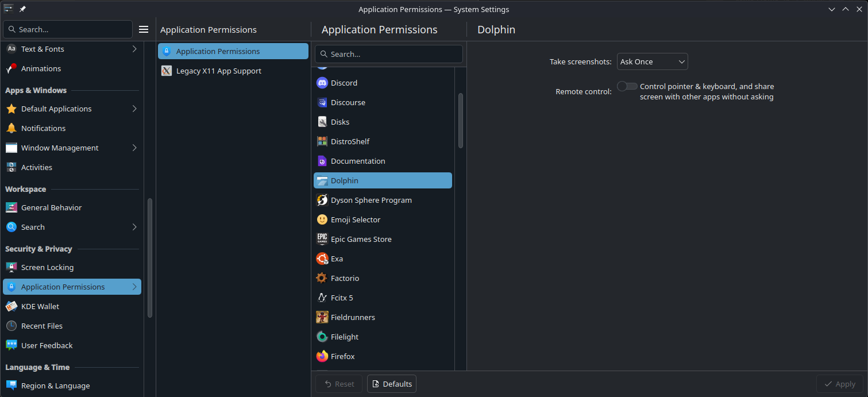Click the Discourse app icon

coord(322,102)
